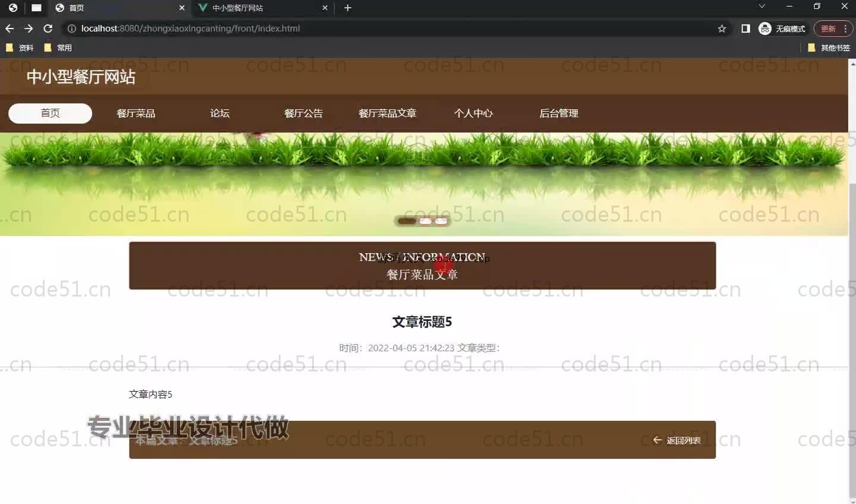
Task: Restore down the browser window
Action: (x=817, y=7)
